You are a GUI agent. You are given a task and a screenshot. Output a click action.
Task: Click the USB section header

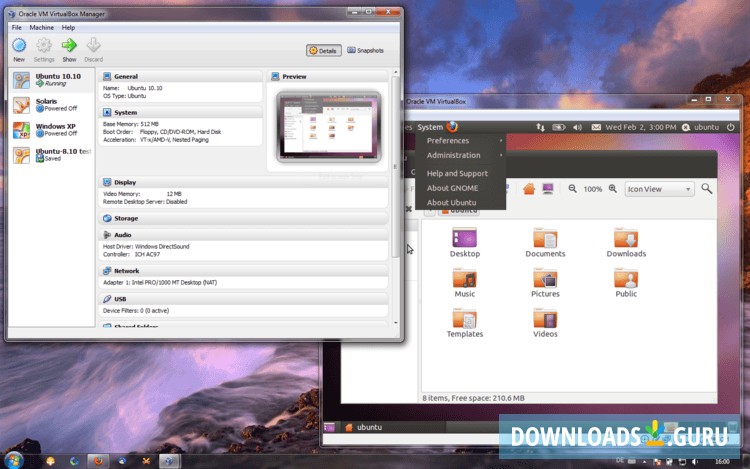244,299
